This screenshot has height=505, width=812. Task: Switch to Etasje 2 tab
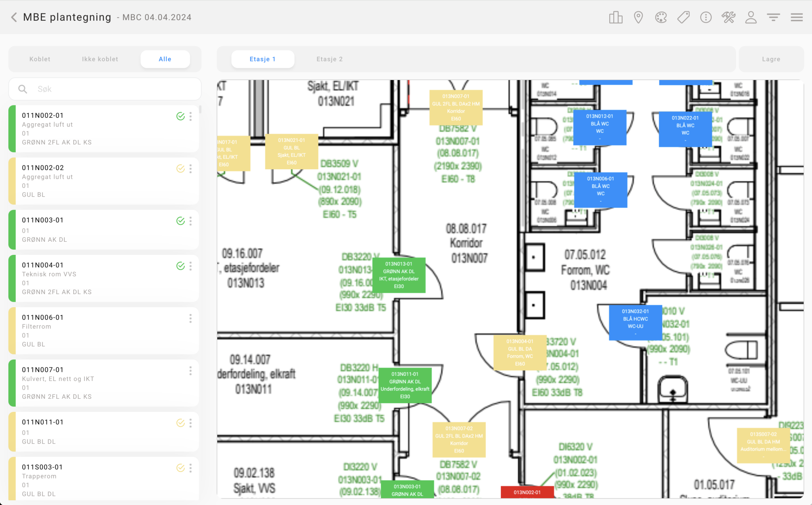pyautogui.click(x=329, y=59)
